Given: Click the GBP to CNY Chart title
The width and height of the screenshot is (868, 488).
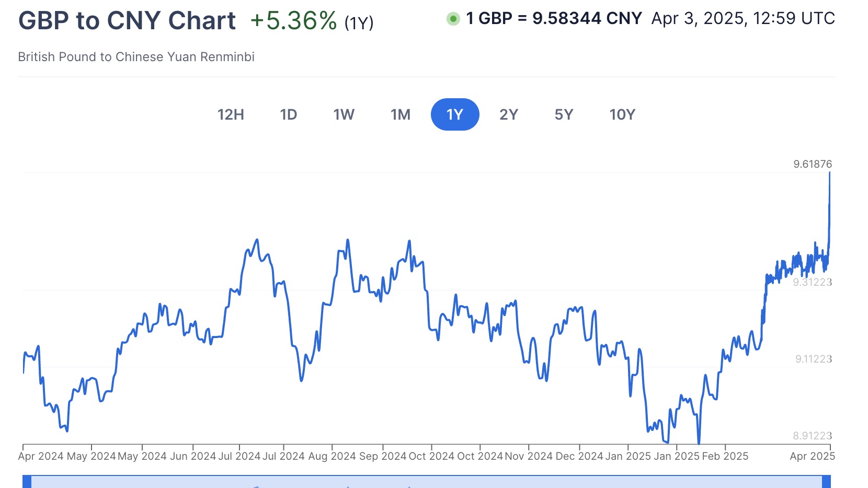Looking at the screenshot, I should (127, 20).
